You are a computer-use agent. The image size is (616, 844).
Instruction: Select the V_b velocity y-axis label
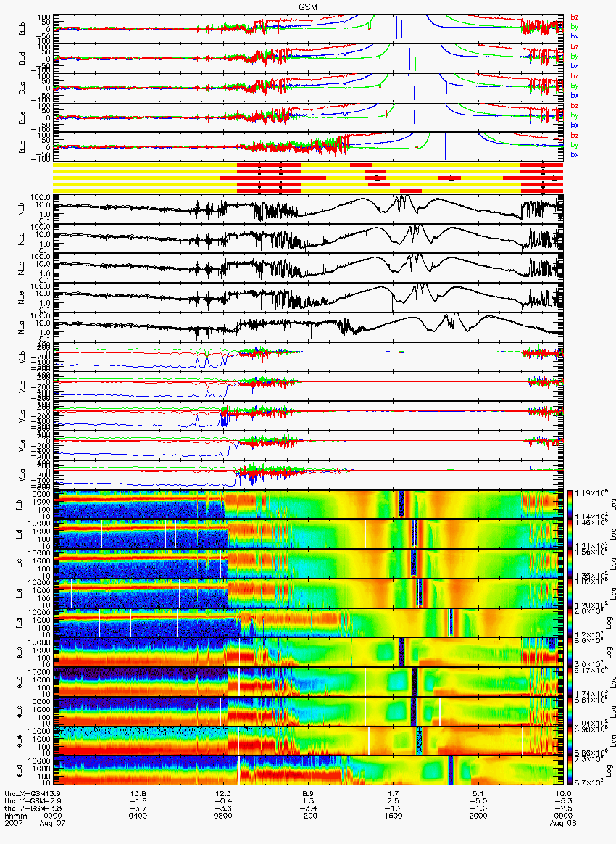click(x=22, y=356)
